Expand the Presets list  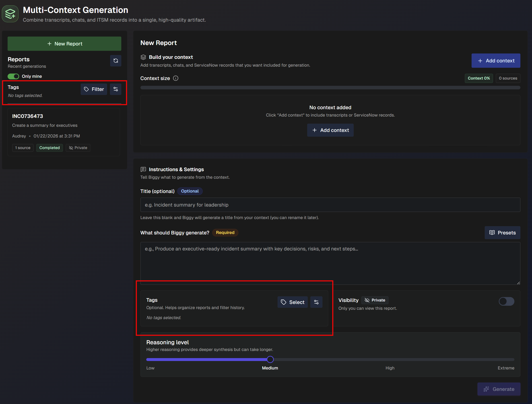(x=502, y=233)
